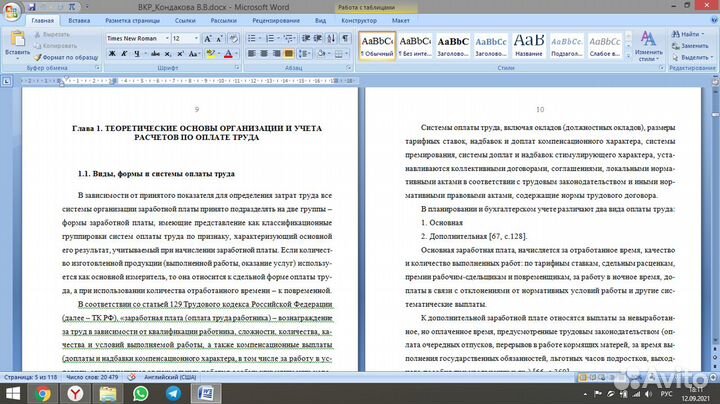This screenshot has height=404, width=720.
Task: Cut selection with Вырезать
Action: tap(52, 34)
